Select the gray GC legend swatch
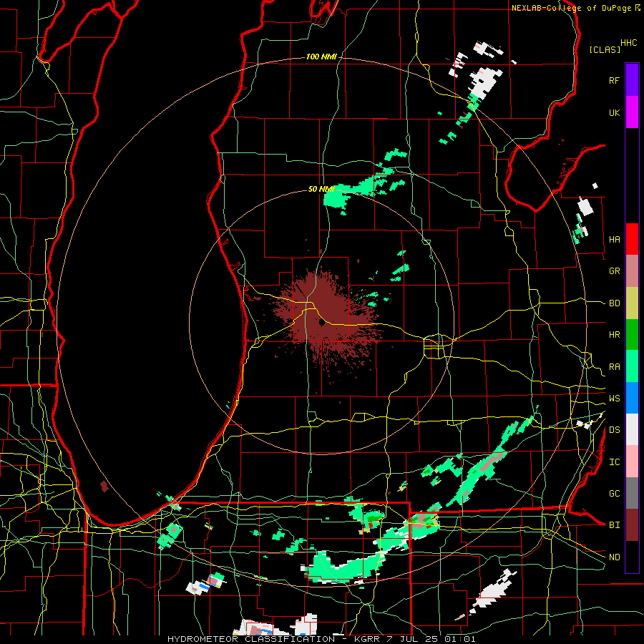 [x=632, y=493]
